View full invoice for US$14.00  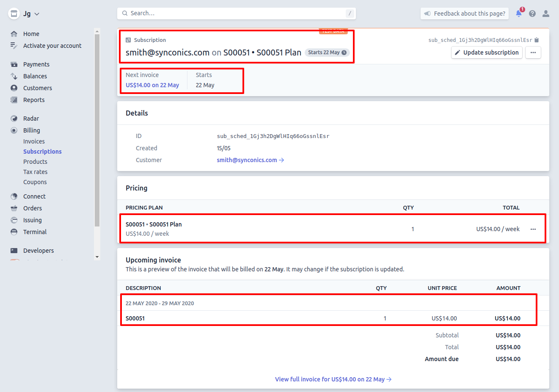(x=333, y=379)
